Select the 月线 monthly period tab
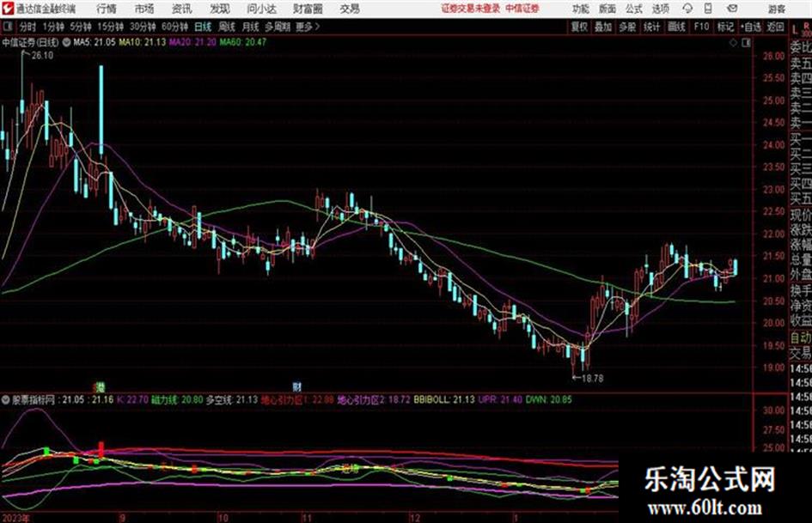This screenshot has height=523, width=812. click(251, 27)
